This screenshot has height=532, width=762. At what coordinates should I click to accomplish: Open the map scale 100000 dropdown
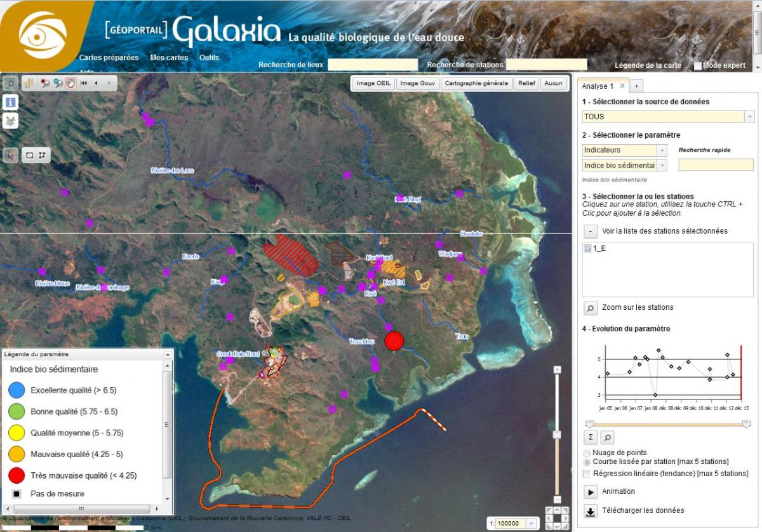tap(531, 524)
